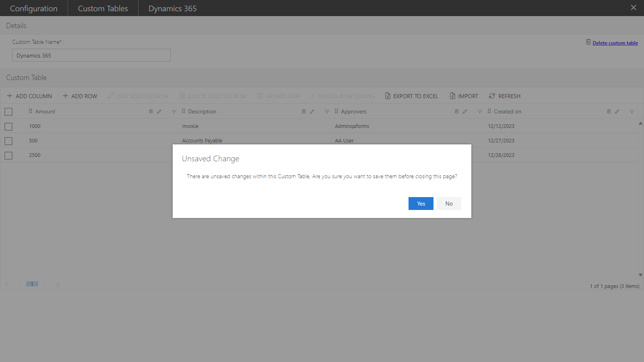Jump to the last page with pager icon
This screenshot has width=644, height=362.
tap(58, 284)
